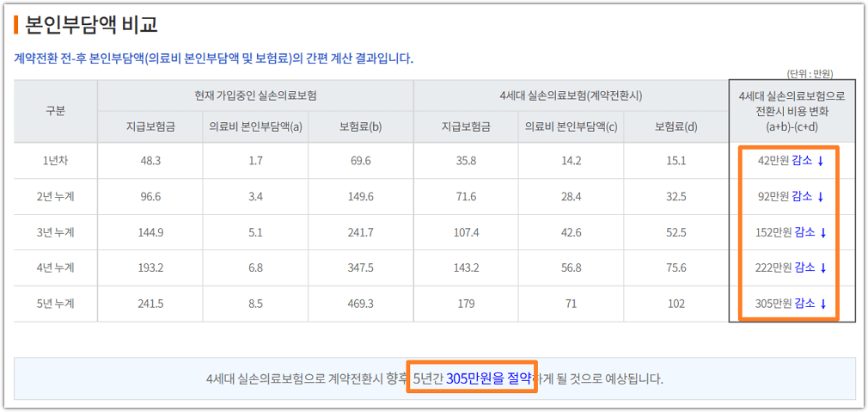
Task: Click the 96.6 value in 2년 누계 row
Action: point(150,197)
